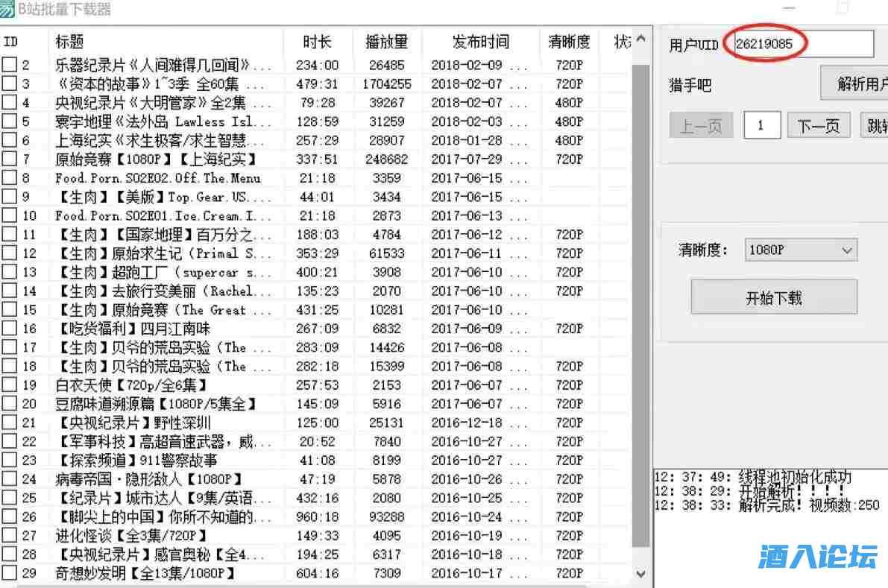Click the 清晰度 column header in list

pyautogui.click(x=569, y=42)
